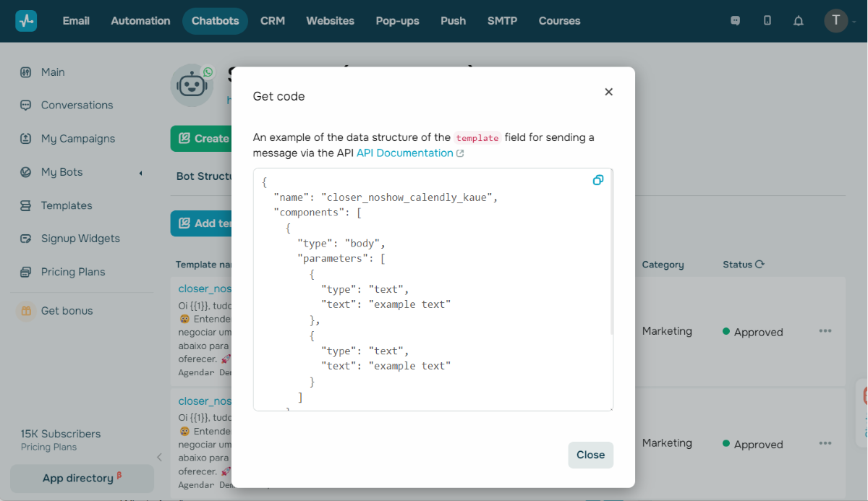Click the mobile phone icon in header
The image size is (868, 501).
point(767,21)
